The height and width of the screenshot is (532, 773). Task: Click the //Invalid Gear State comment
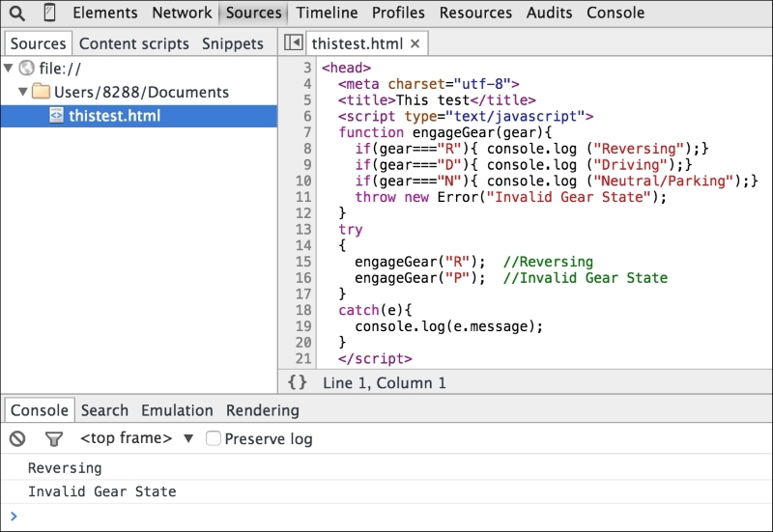(586, 278)
